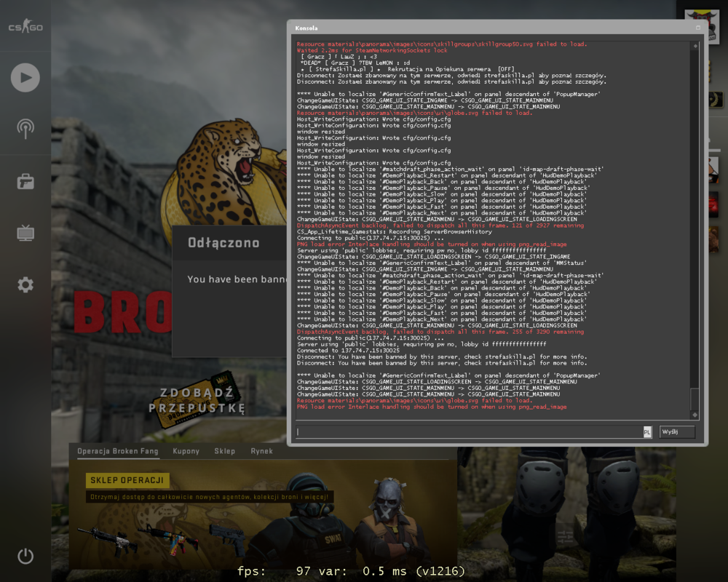Viewport: 728px width, 582px height.
Task: Click the ZDOBĄDŹ PRZEPUSTKĘ pass banner
Action: (197, 400)
